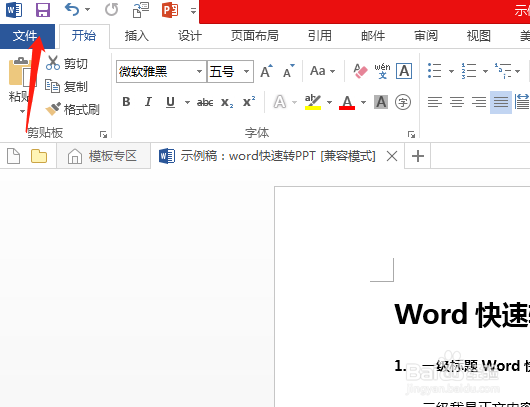
Task: Open the 模板专区 tab
Action: 103,156
